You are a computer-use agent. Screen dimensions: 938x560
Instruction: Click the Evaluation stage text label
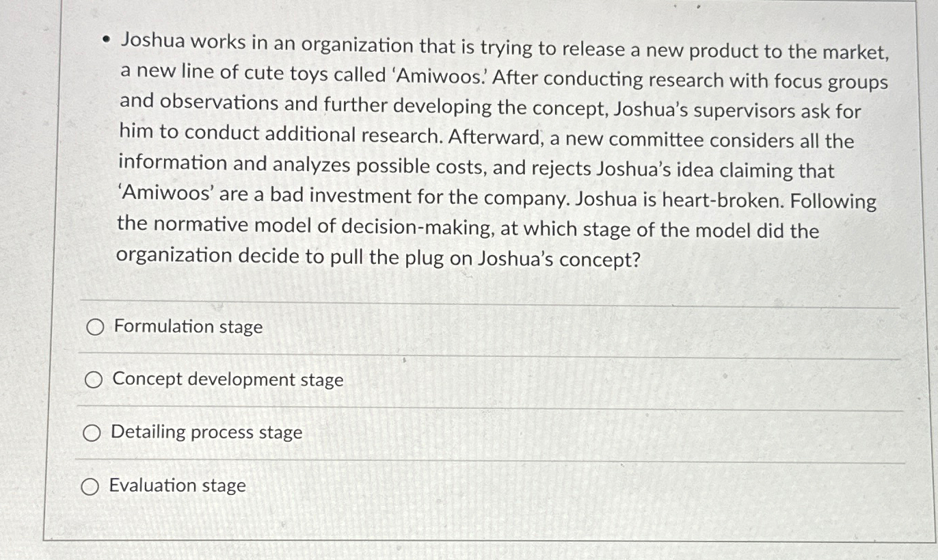point(177,486)
